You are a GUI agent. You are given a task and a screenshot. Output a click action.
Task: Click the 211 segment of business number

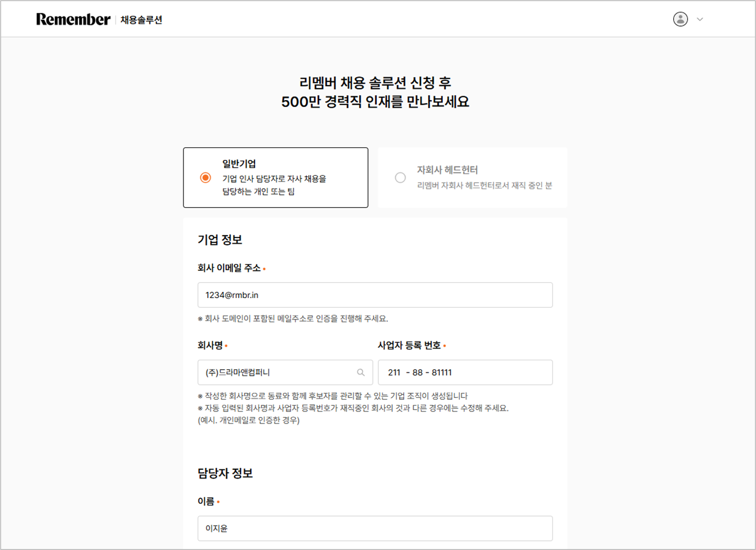coord(394,373)
